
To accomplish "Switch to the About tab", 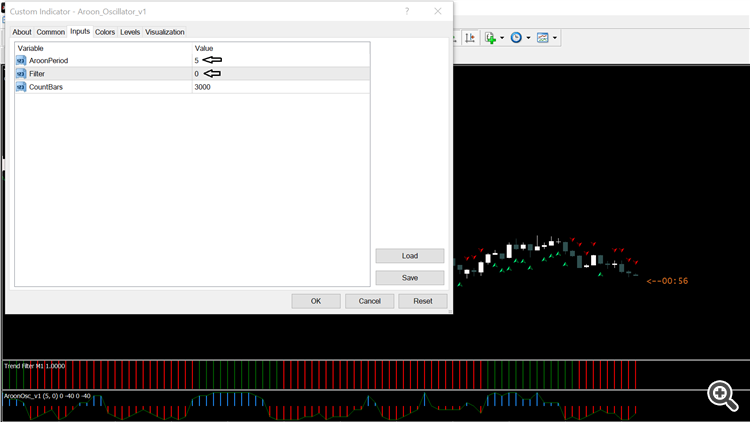I will point(22,32).
